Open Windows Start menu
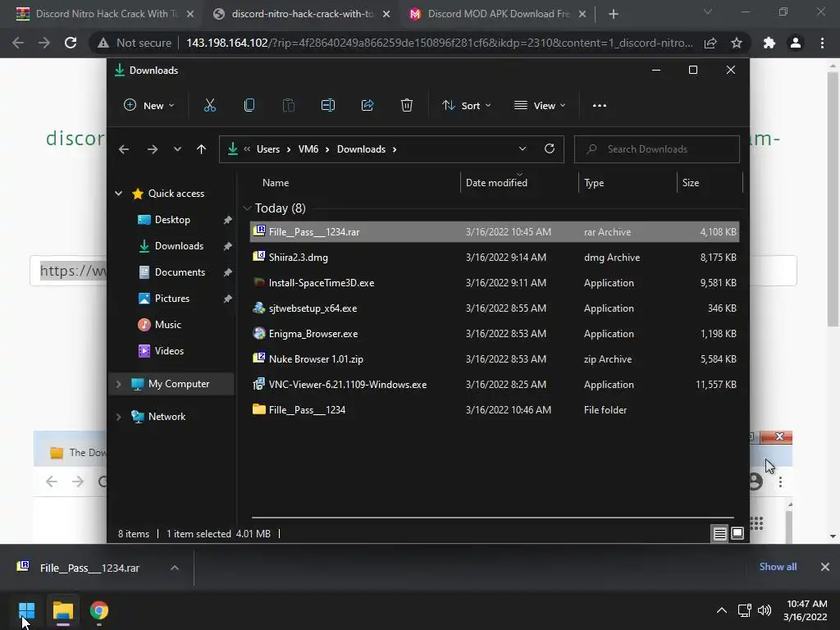The image size is (840, 630). (26, 610)
